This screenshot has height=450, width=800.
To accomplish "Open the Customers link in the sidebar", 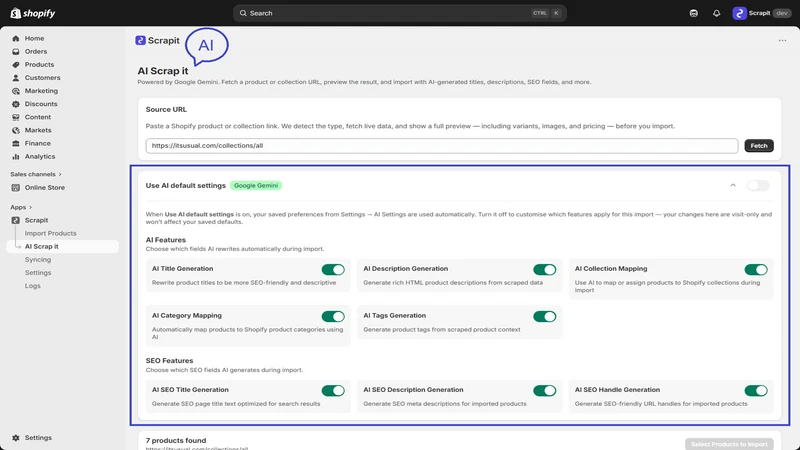I will [x=42, y=78].
